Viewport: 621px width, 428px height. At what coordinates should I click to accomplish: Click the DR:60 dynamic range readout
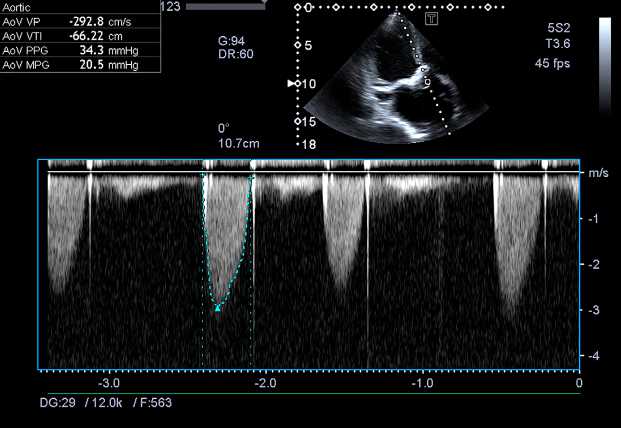click(236, 54)
